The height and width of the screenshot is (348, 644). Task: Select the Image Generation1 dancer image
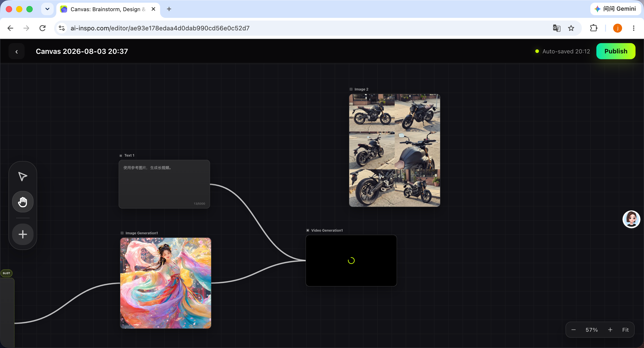pos(165,283)
